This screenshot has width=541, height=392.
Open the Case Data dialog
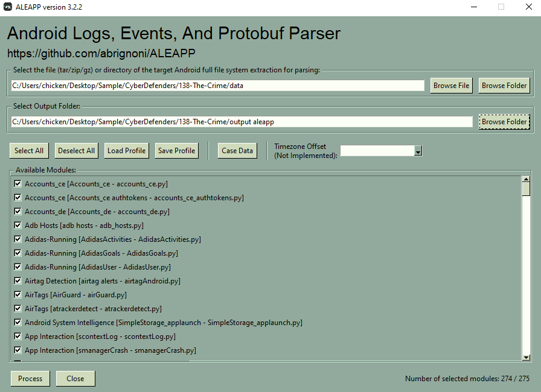[x=237, y=151]
